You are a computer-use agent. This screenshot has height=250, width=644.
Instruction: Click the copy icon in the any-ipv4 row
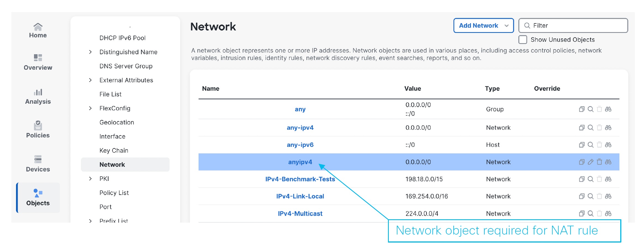tap(582, 128)
